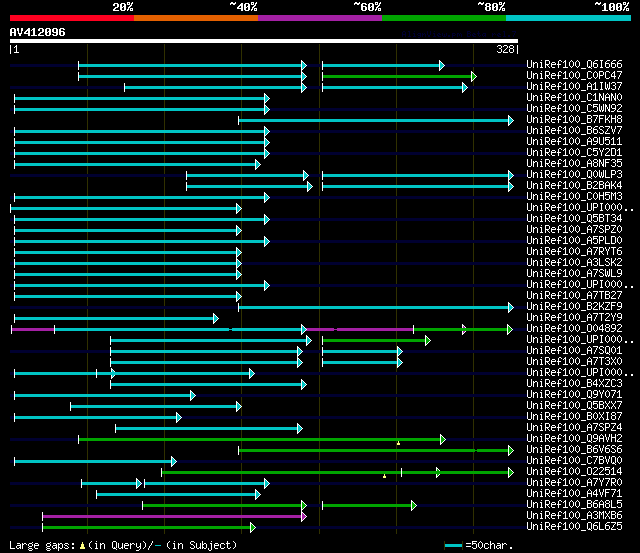
Task: Click the UniRef100_A9U511 label
Action: (x=574, y=142)
